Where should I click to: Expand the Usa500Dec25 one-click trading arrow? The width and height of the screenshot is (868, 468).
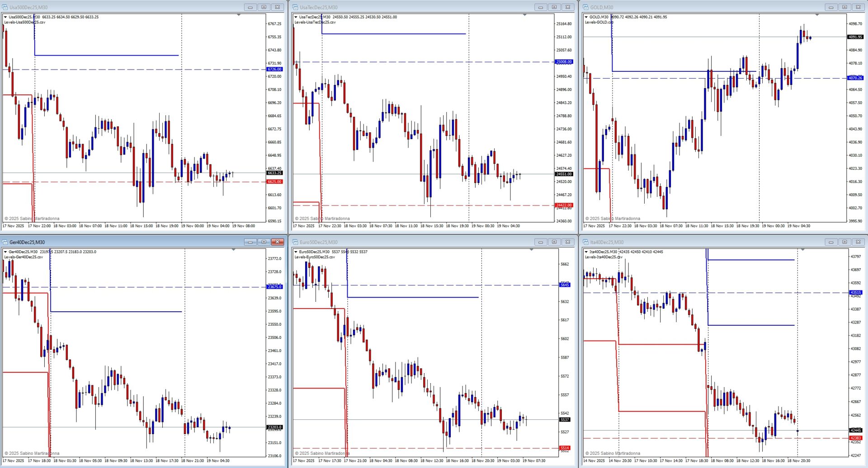click(5, 17)
